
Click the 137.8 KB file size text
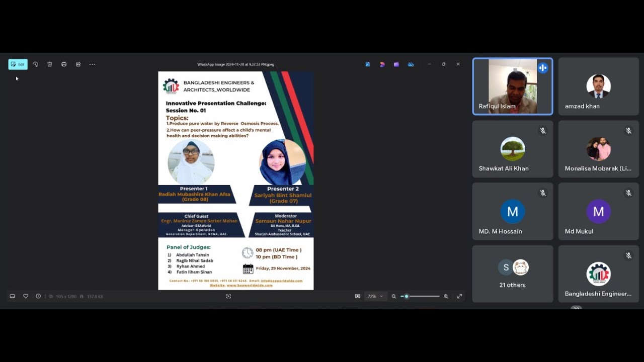(95, 297)
